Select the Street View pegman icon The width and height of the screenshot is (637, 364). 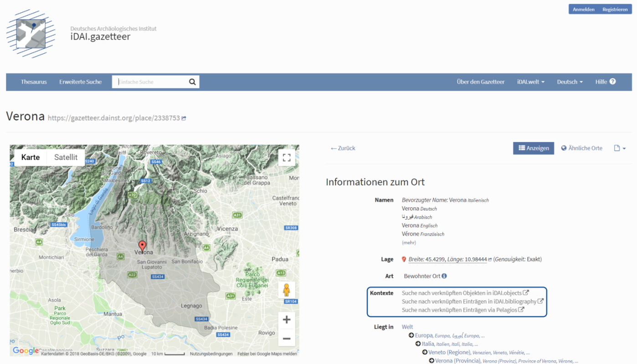(286, 290)
